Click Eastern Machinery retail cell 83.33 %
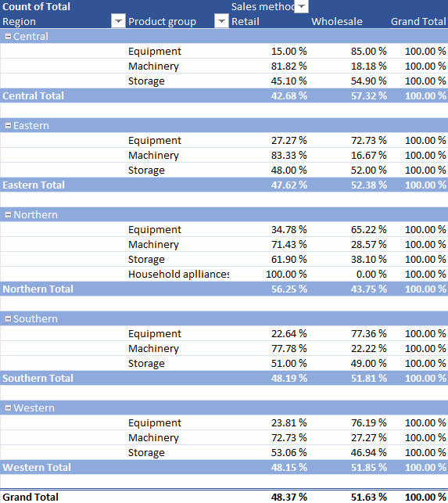448x503 pixels. click(289, 155)
